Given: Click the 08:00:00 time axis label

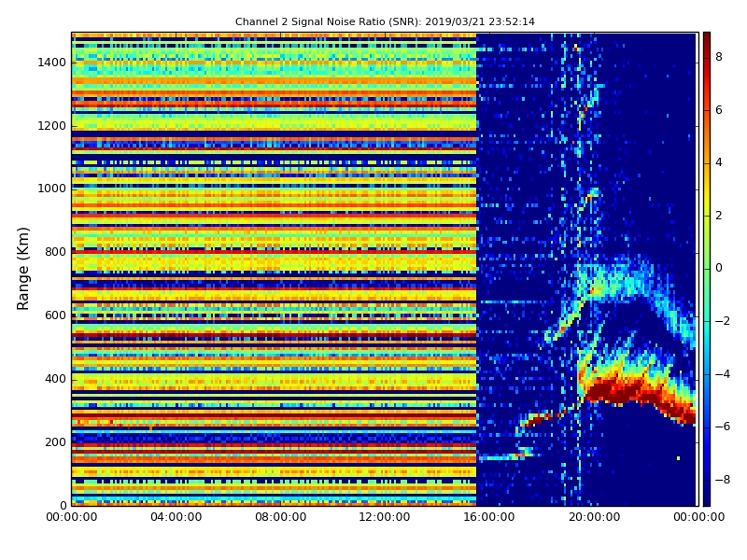Looking at the screenshot, I should click(x=281, y=517).
